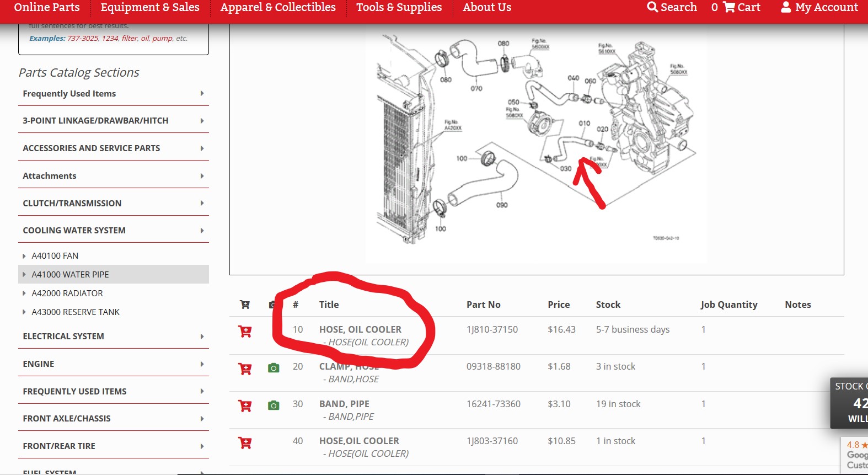Expand uppercase FREQUENTLY USED ITEMS section
This screenshot has width=868, height=475.
tap(114, 391)
